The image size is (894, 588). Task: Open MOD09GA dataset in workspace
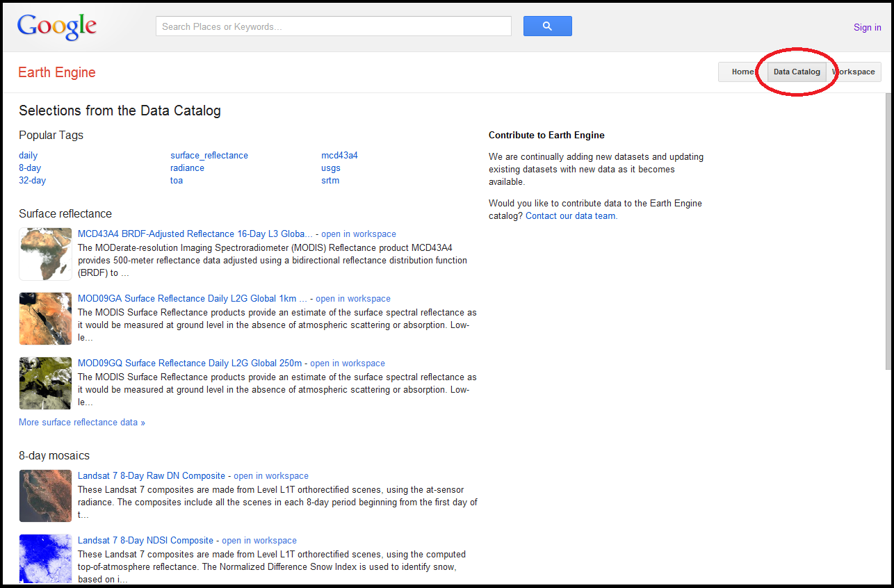[x=353, y=299]
